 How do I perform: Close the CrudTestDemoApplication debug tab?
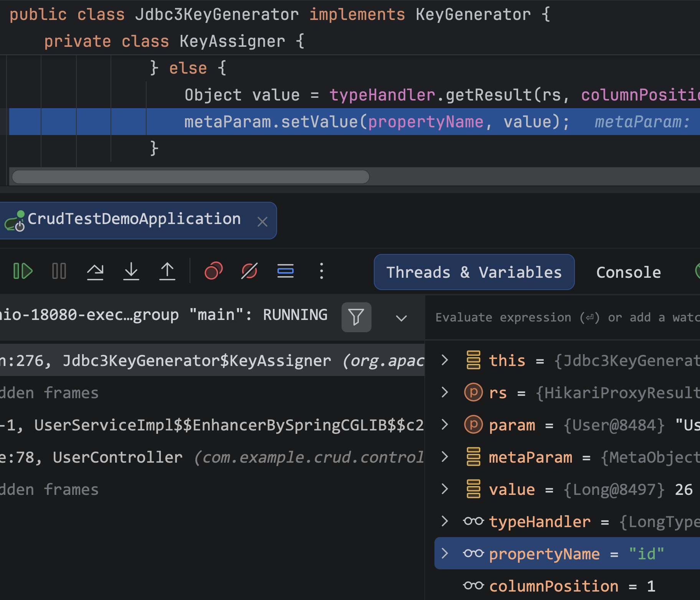(x=262, y=222)
